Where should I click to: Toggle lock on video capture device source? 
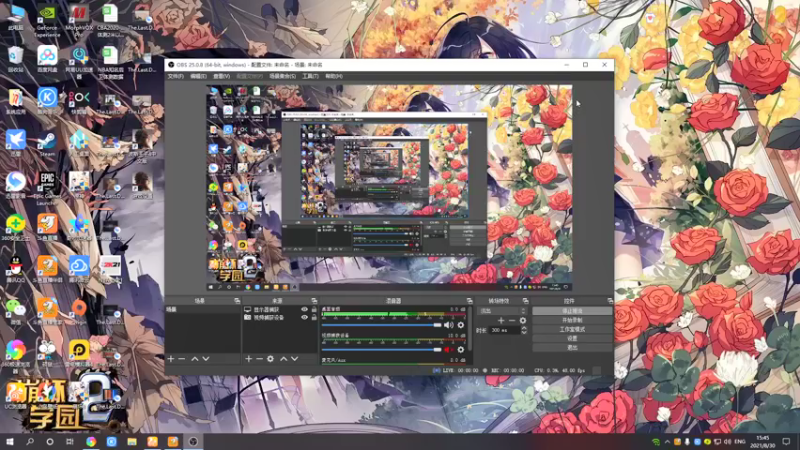point(314,317)
